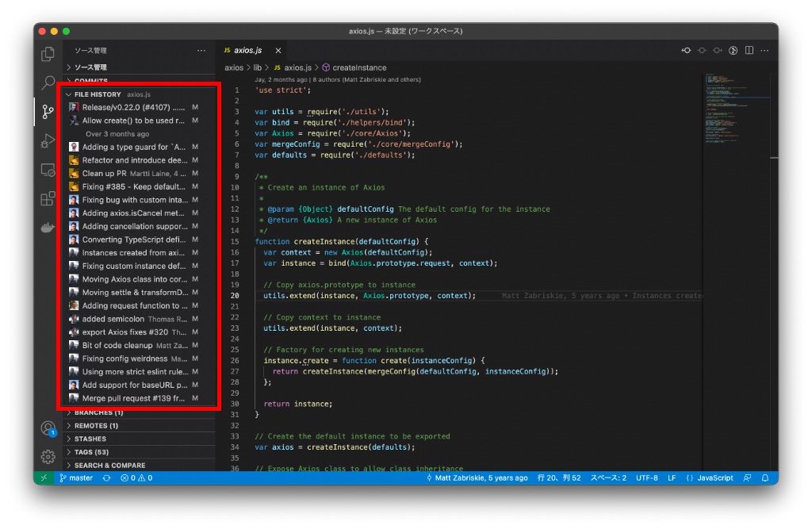Click the master branch in status bar

75,478
